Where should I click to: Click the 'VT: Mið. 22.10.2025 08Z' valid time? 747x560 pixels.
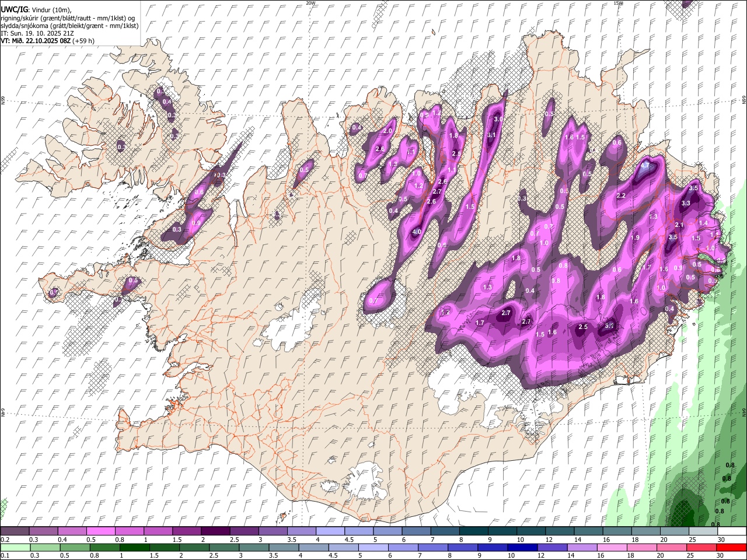click(x=36, y=41)
